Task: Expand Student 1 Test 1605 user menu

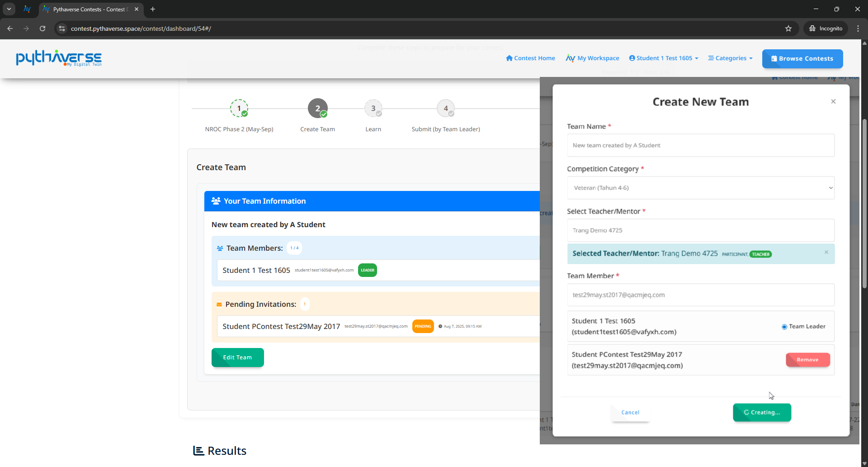Action: (664, 58)
